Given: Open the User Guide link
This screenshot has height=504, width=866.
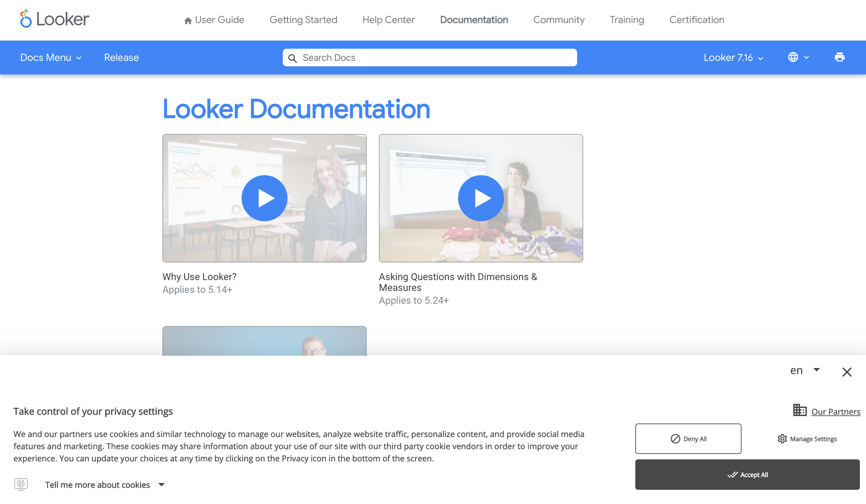Looking at the screenshot, I should (214, 20).
